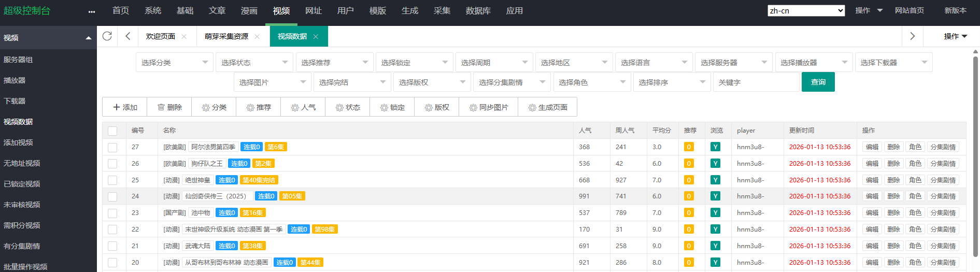Click the 关键字 search input field
Image resolution: width=980 pixels, height=272 pixels.
click(x=756, y=82)
